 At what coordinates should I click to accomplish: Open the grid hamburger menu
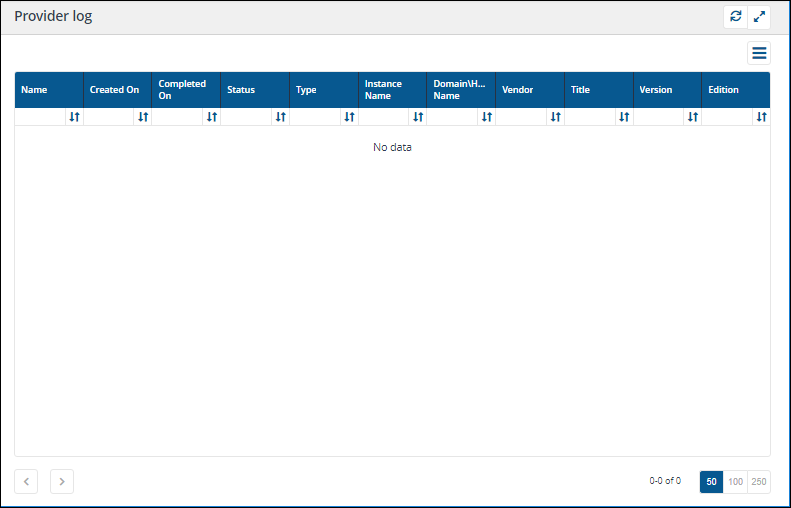click(x=759, y=54)
